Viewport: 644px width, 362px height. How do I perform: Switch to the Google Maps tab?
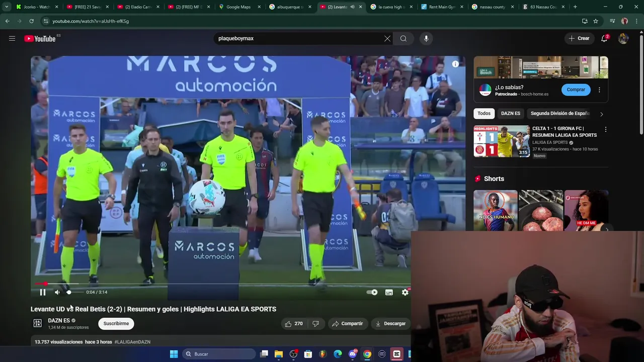click(240, 7)
